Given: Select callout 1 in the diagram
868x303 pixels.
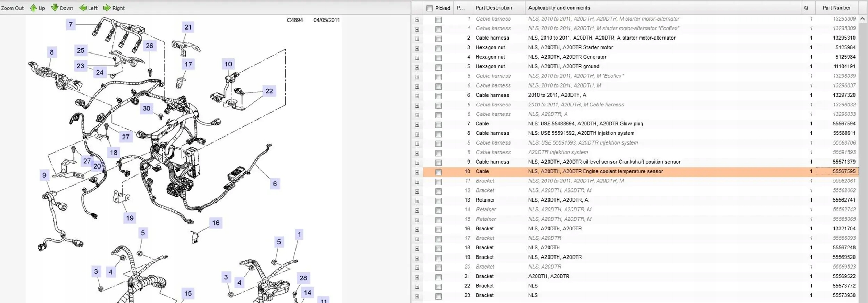Looking at the screenshot, I should click(300, 235).
